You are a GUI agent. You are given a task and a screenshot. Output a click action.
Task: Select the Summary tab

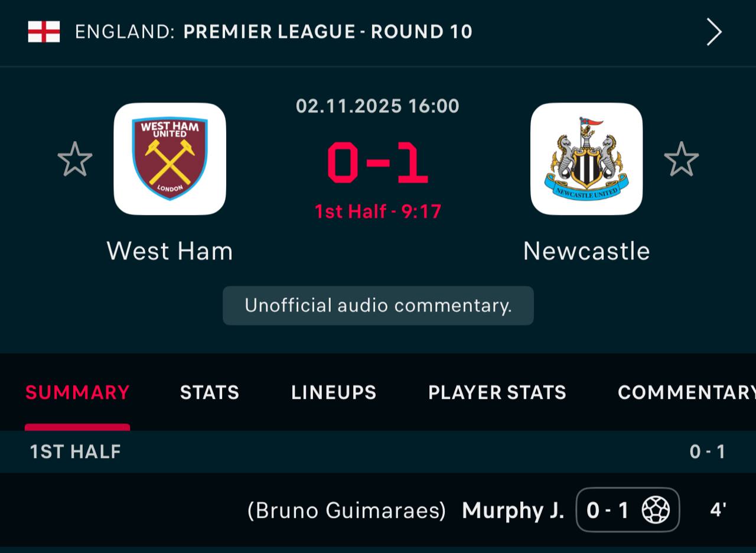[x=77, y=392]
